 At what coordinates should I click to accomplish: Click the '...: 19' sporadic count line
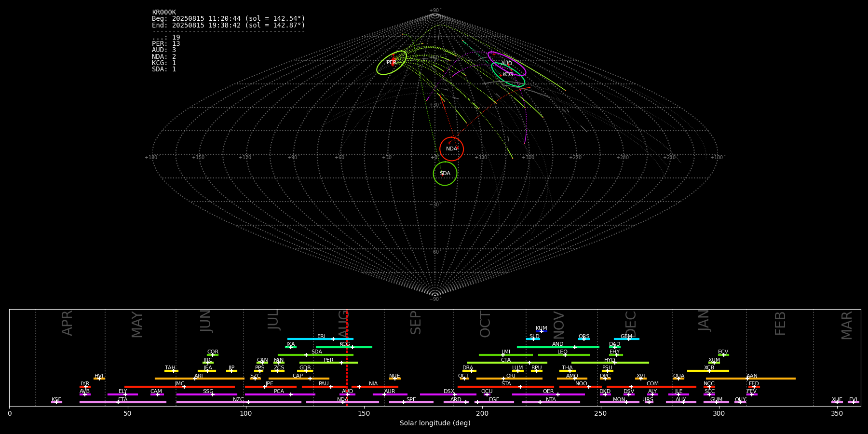[x=166, y=38]
